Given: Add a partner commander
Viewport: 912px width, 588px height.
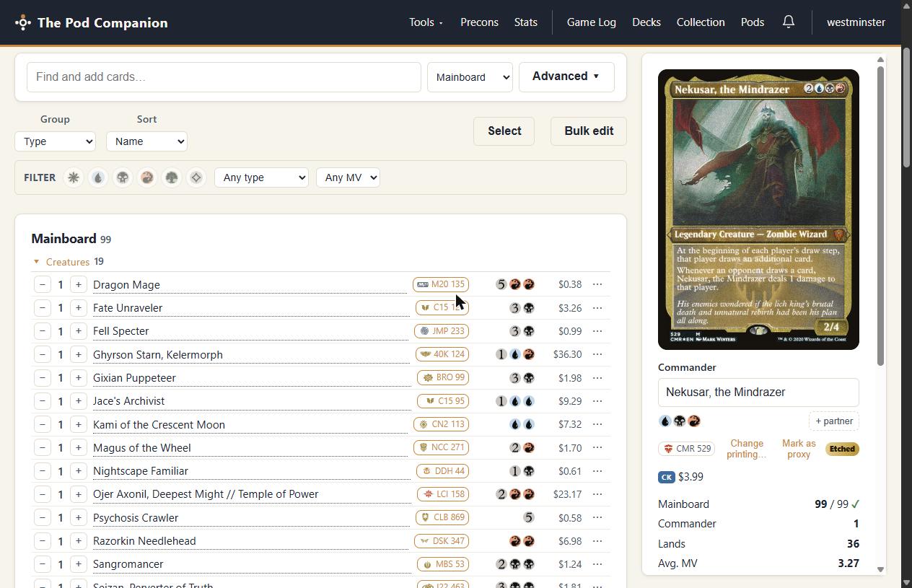Looking at the screenshot, I should pyautogui.click(x=834, y=421).
